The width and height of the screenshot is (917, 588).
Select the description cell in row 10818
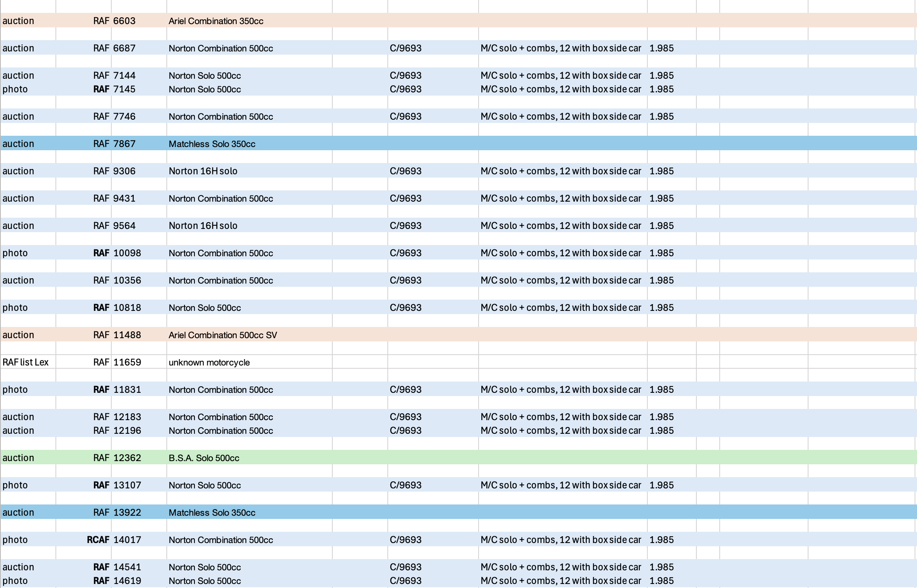tap(563, 307)
